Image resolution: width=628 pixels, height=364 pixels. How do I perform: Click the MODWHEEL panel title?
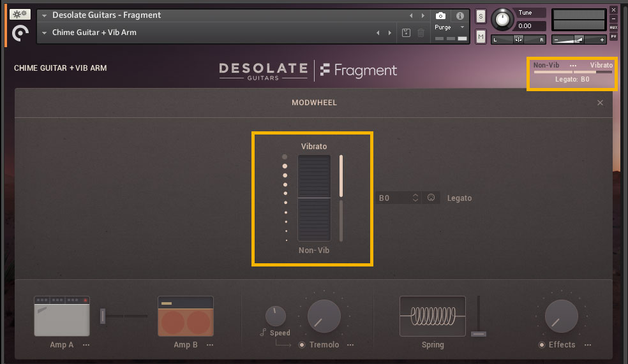(x=314, y=103)
